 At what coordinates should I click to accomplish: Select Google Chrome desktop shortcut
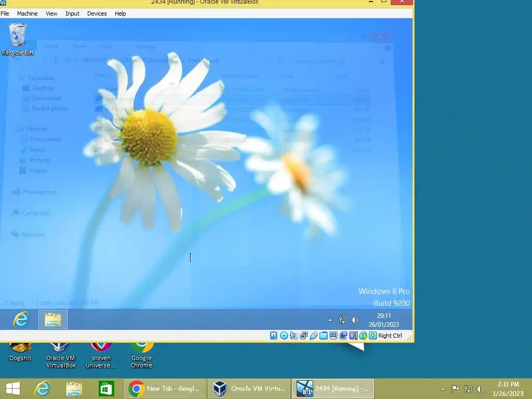(141, 355)
